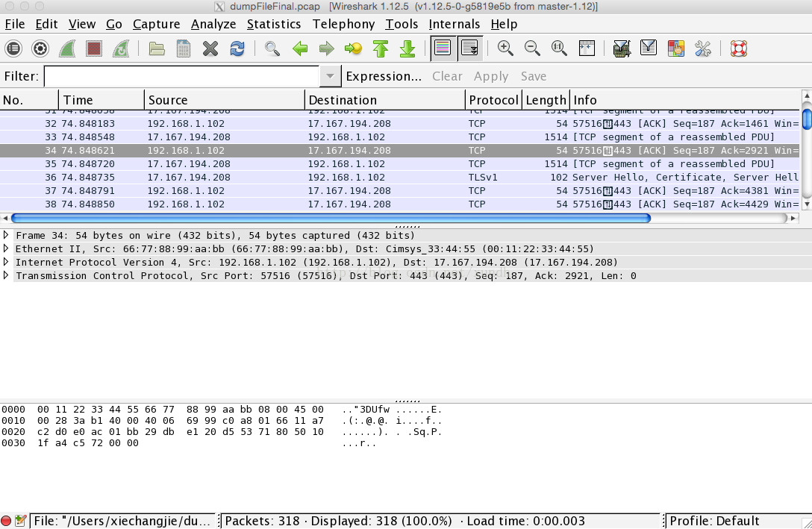Click the Expression... button
This screenshot has width=812, height=529.
tap(384, 76)
